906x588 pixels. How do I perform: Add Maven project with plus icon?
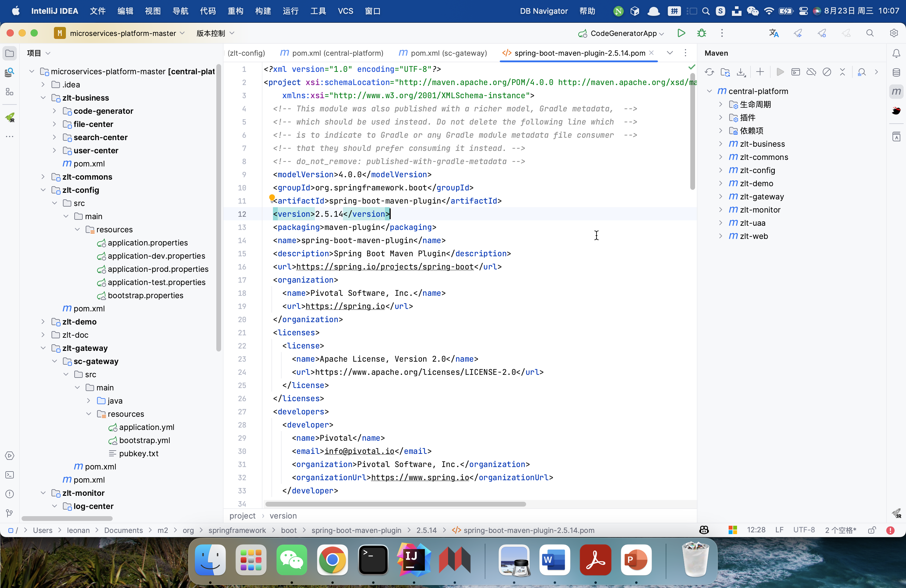760,72
